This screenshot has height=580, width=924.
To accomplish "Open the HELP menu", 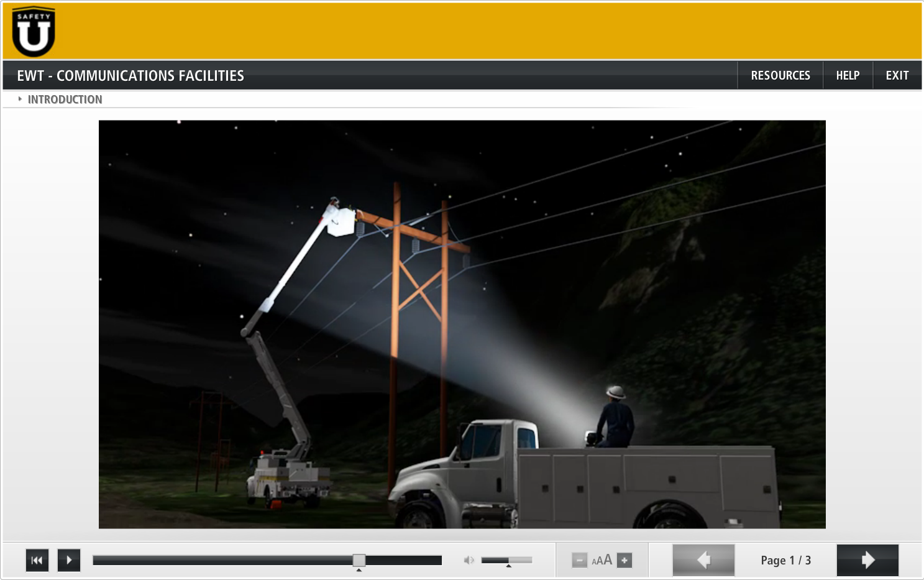I will (x=847, y=75).
